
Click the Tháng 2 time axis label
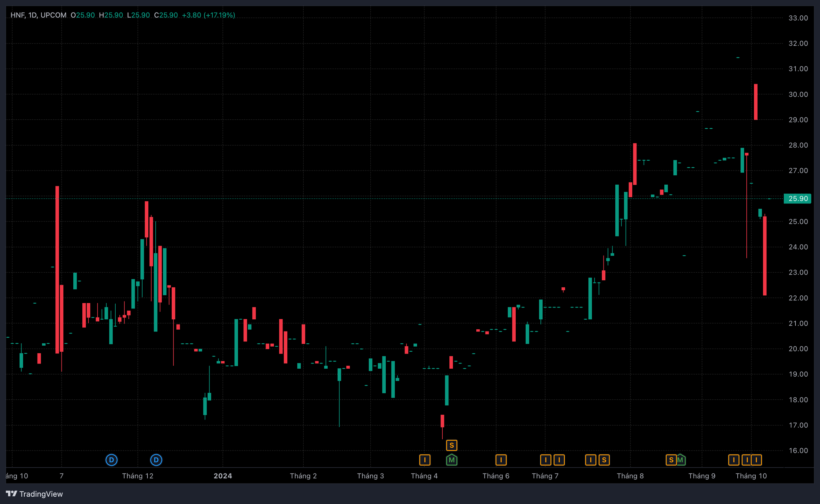coord(303,476)
